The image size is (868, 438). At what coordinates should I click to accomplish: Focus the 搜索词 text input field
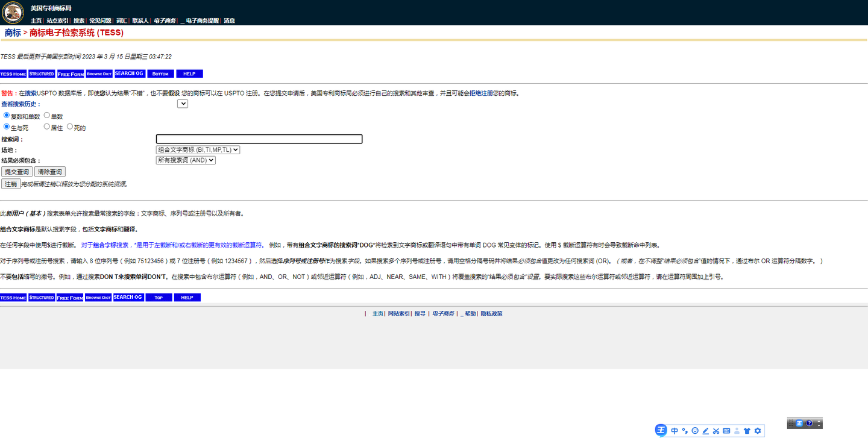259,139
